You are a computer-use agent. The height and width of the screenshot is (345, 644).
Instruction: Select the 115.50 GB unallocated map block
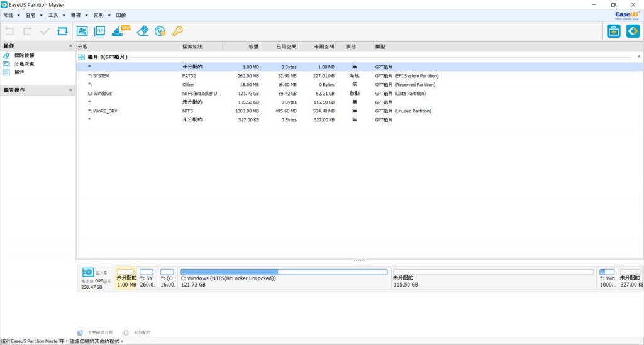click(x=494, y=278)
